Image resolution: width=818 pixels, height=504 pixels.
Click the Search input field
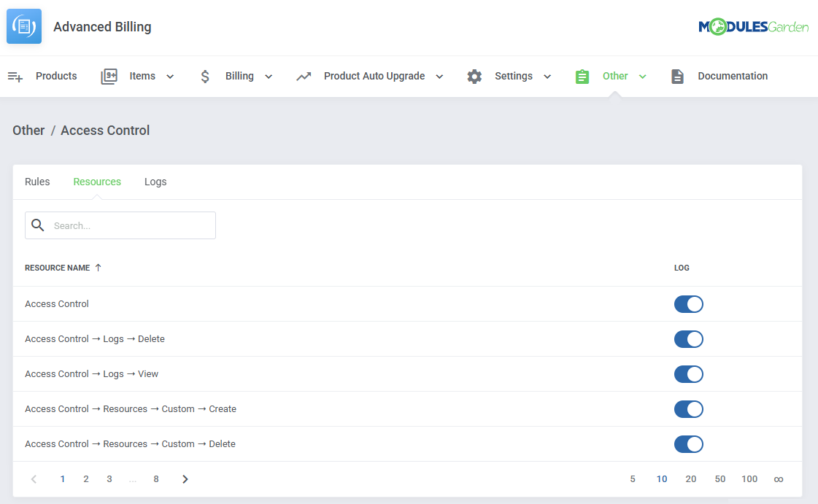[x=120, y=225]
